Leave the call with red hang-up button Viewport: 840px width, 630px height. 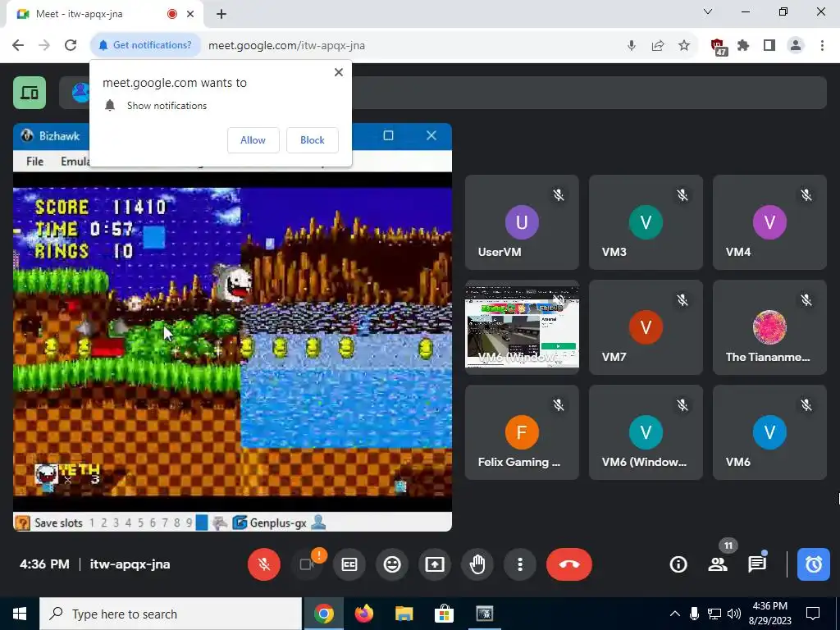569,564
